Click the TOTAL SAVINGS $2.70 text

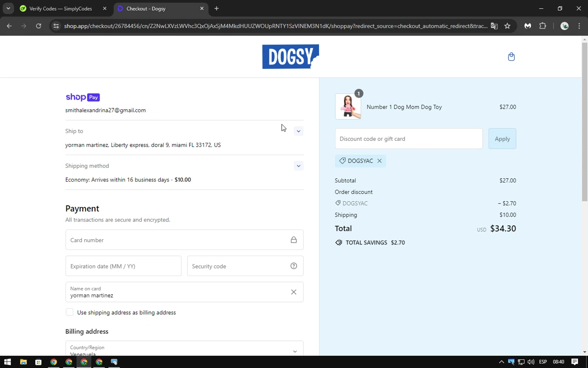(375, 242)
